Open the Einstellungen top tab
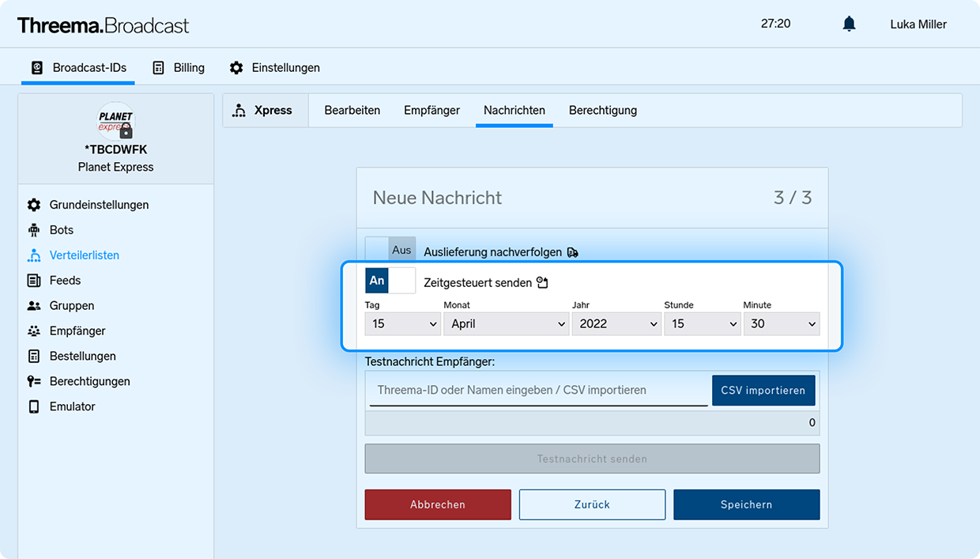The width and height of the screenshot is (980, 559). (275, 68)
